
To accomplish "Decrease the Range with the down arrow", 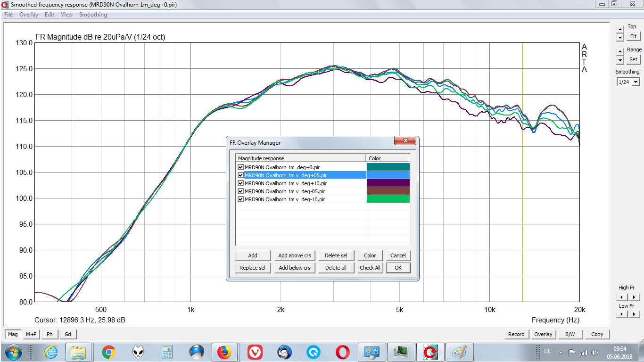I will [x=620, y=60].
